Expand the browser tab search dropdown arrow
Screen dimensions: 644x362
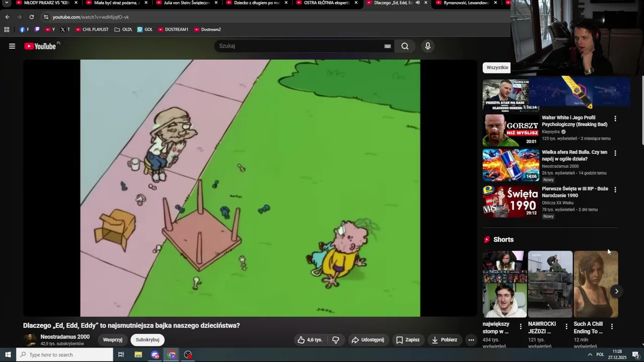point(7,3)
